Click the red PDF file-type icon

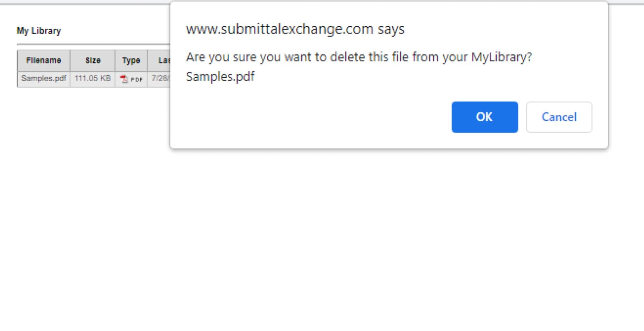[x=124, y=79]
